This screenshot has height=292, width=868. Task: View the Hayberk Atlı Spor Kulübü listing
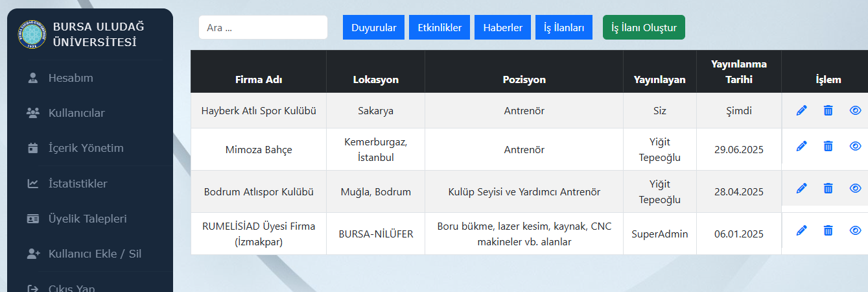pyautogui.click(x=855, y=111)
